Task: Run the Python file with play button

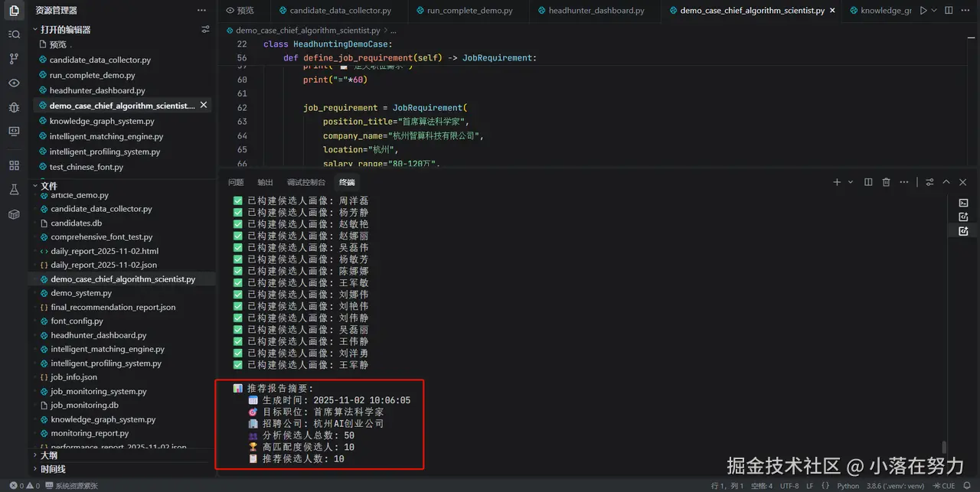Action: [x=923, y=11]
